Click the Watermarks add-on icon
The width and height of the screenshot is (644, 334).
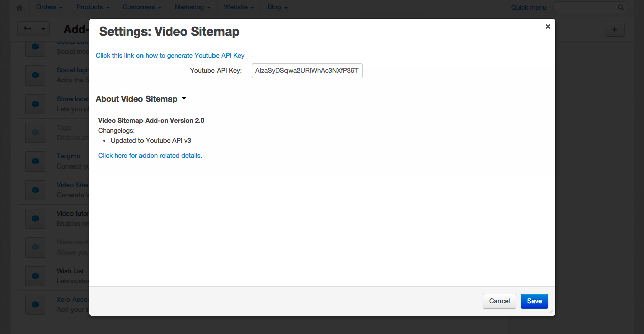pos(35,247)
